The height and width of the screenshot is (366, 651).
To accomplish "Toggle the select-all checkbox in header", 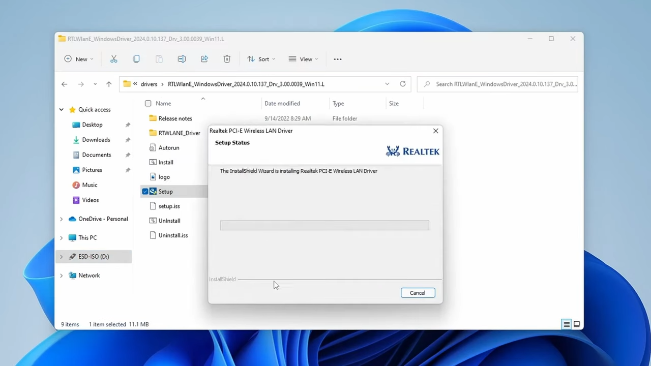I will (x=148, y=103).
